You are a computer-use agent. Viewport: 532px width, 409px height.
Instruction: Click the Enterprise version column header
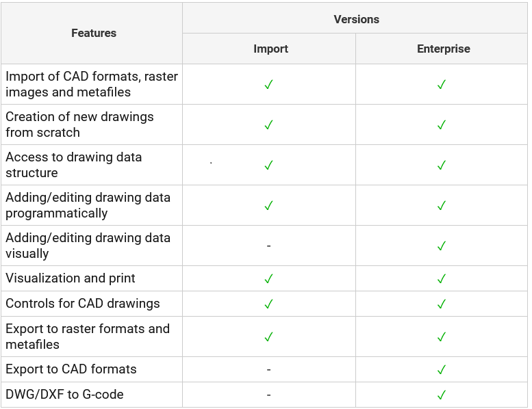point(443,49)
